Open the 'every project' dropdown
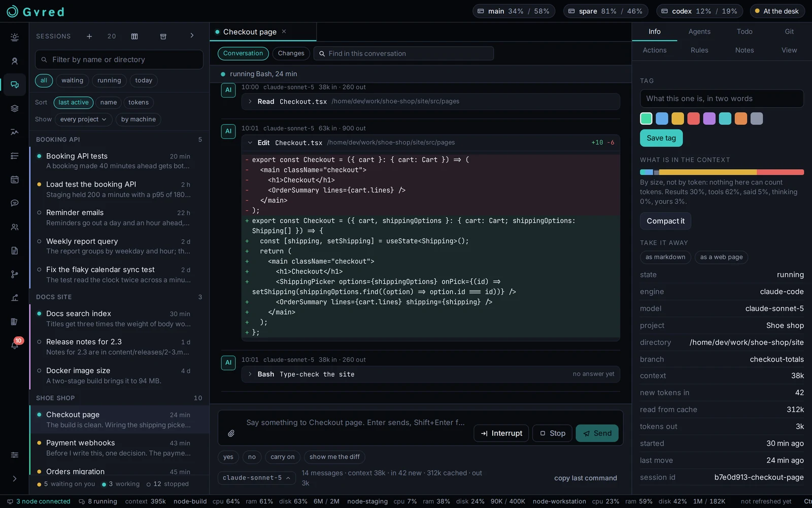Image resolution: width=812 pixels, height=508 pixels. [83, 119]
